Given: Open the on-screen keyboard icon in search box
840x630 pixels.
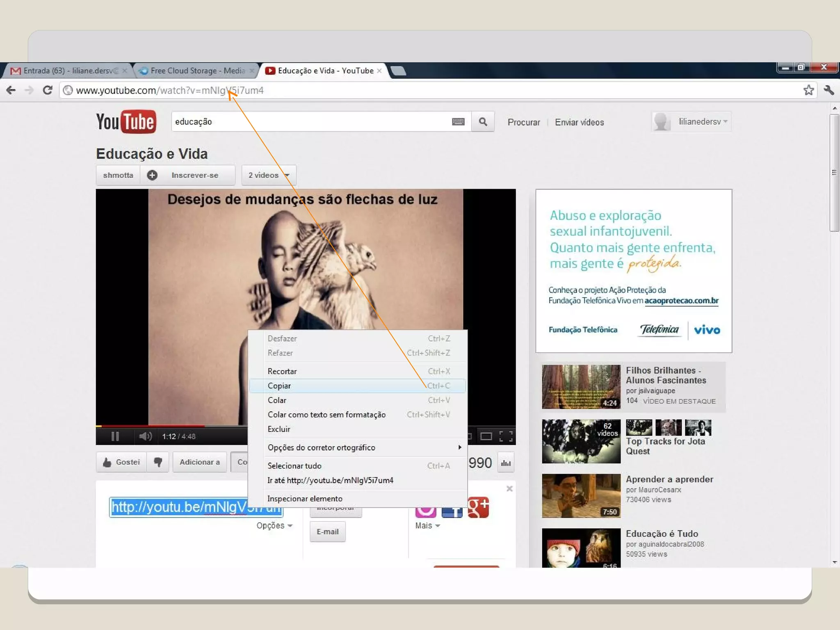Looking at the screenshot, I should 458,122.
